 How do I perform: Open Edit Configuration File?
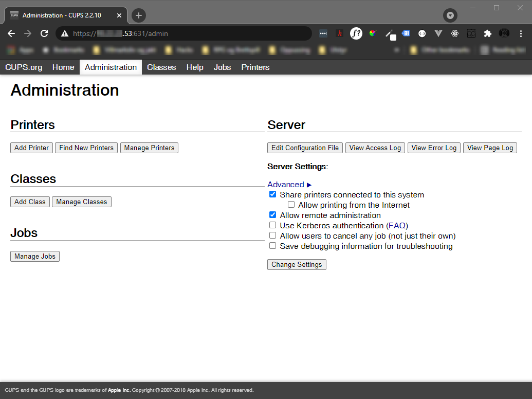coord(305,148)
